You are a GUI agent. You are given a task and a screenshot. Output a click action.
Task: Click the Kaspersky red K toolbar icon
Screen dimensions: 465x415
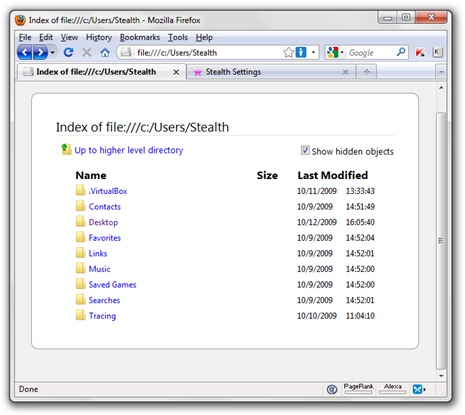click(x=420, y=52)
